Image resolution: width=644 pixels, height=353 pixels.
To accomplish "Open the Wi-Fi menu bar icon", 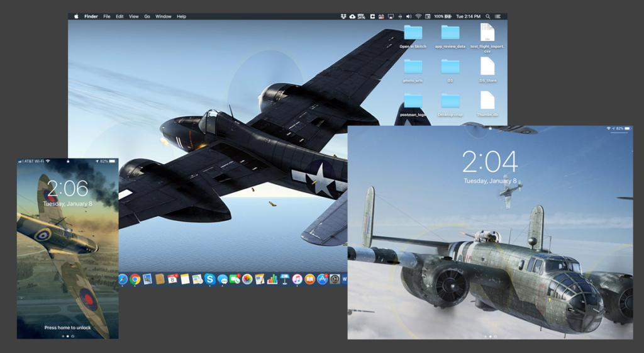I will [418, 16].
